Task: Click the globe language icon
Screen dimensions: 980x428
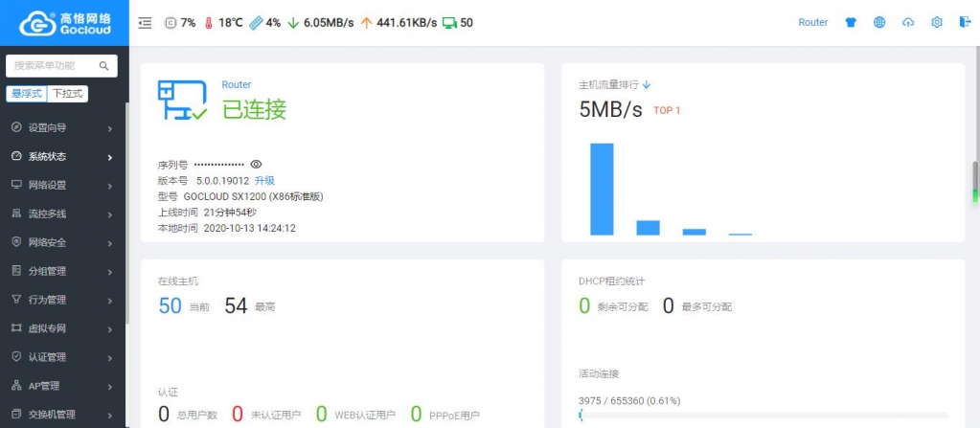Action: pos(878,23)
